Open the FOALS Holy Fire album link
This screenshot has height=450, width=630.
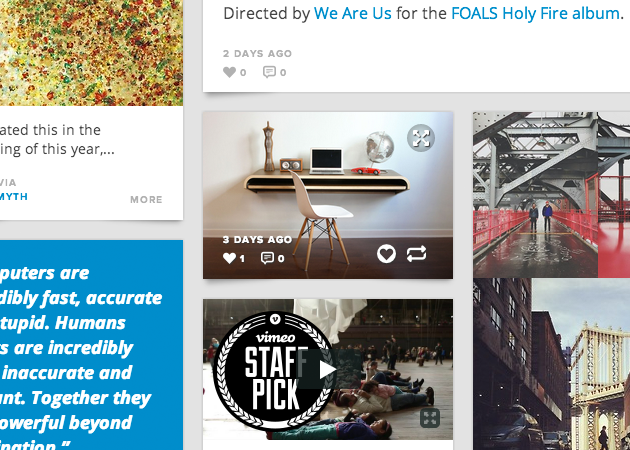[535, 13]
